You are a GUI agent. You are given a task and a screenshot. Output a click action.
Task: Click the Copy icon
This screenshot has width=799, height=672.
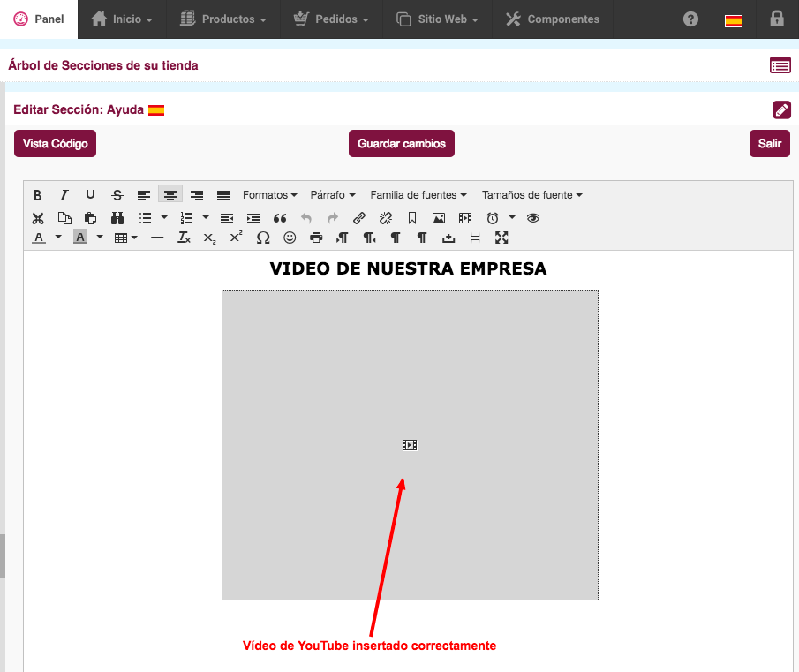(64, 219)
